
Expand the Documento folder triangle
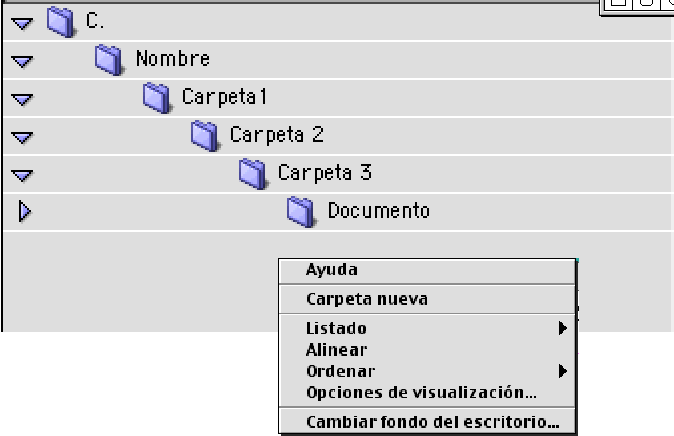pos(23,211)
